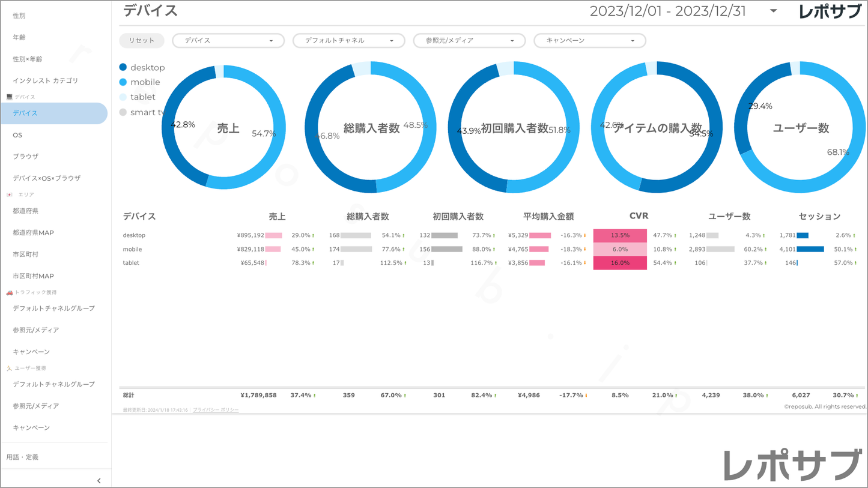
Task: Select OS in the sidebar menu
Action: 17,135
